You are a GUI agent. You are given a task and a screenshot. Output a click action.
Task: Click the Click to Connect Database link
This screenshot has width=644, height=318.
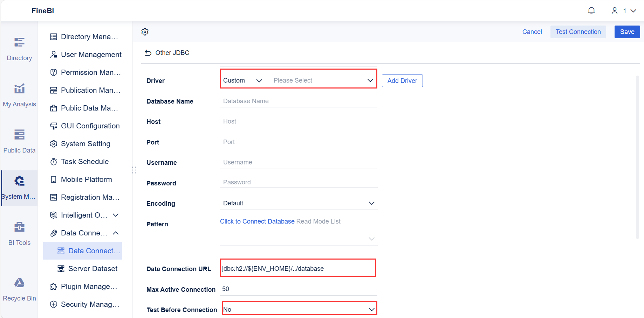click(x=257, y=221)
